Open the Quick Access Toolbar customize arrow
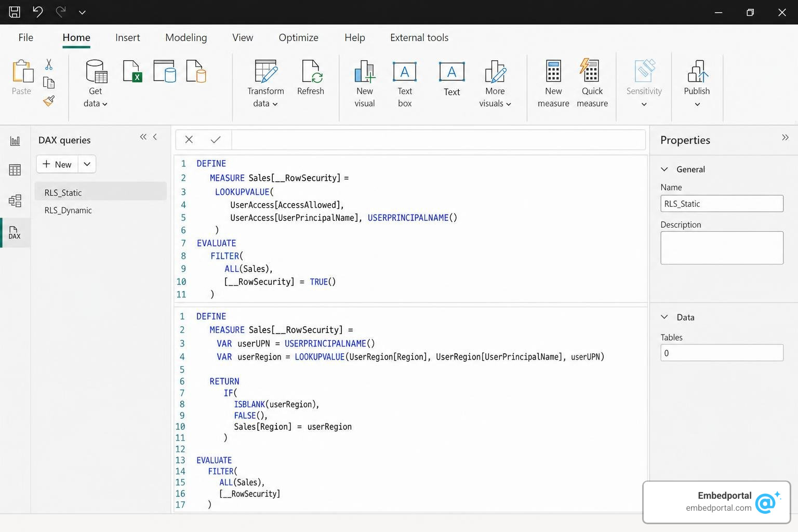The height and width of the screenshot is (532, 798). 82,12
